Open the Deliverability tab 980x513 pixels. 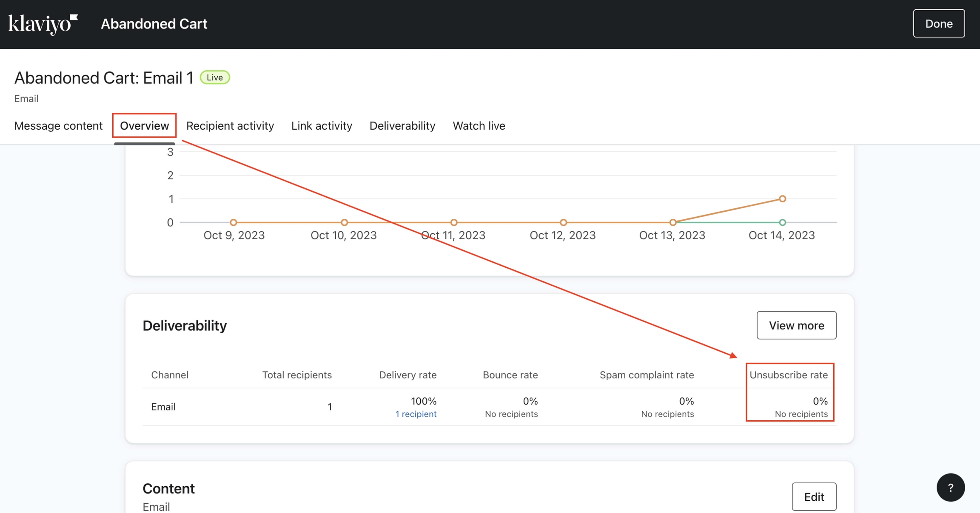click(402, 125)
